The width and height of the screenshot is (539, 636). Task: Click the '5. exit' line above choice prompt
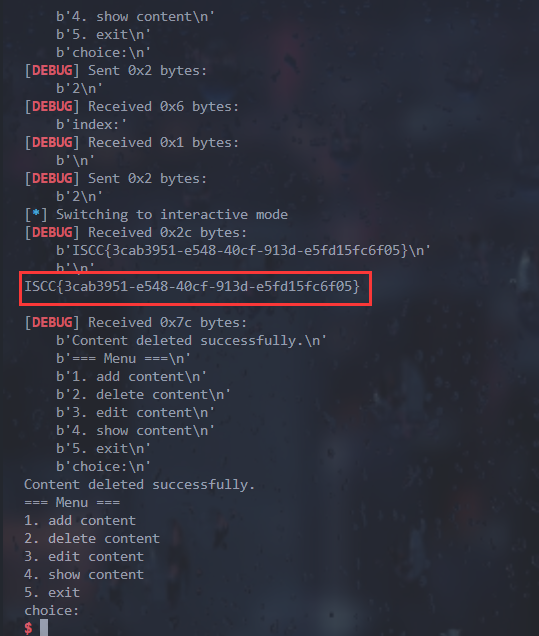pos(52,592)
